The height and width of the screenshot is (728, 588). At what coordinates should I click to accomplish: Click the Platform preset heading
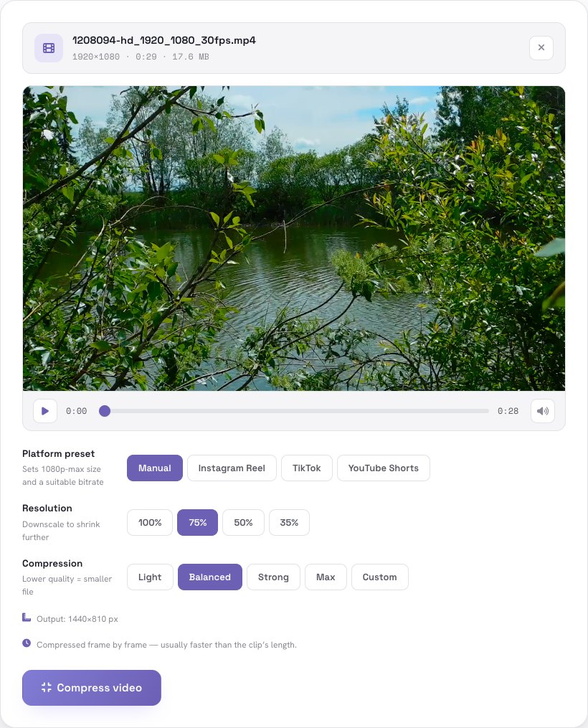[x=59, y=453]
